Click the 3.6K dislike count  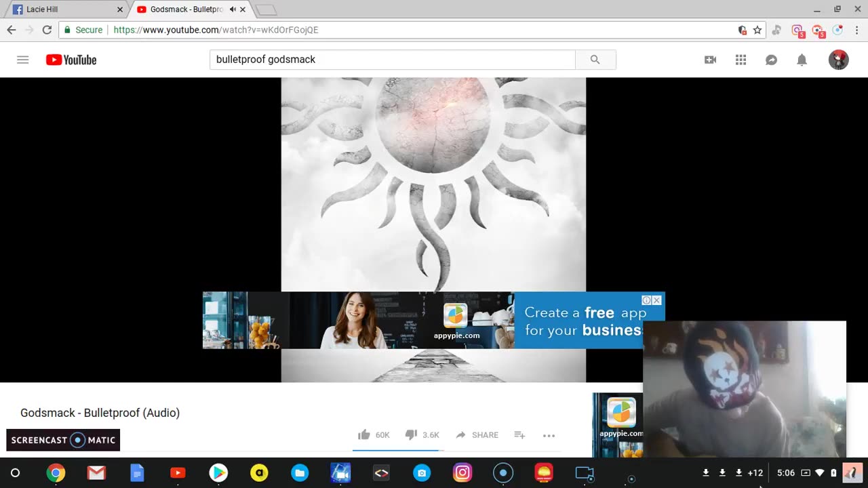431,435
